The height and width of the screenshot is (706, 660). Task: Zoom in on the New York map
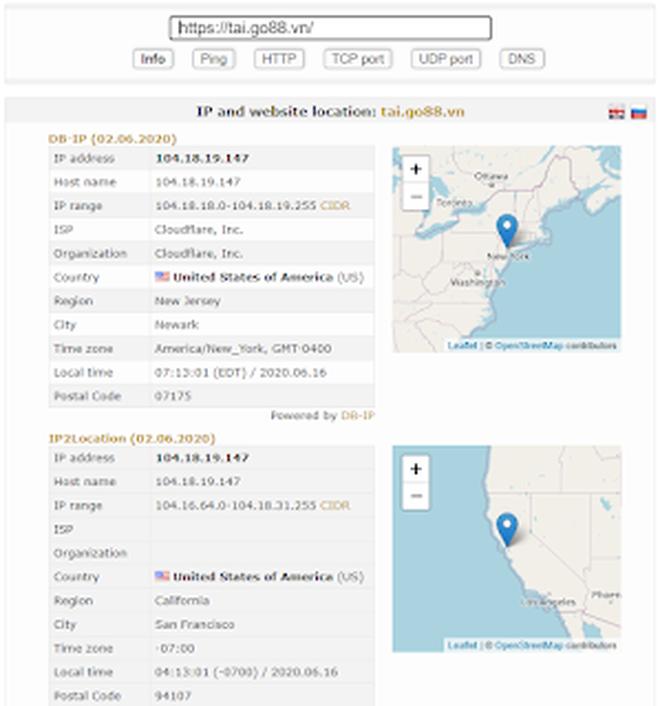click(x=416, y=169)
